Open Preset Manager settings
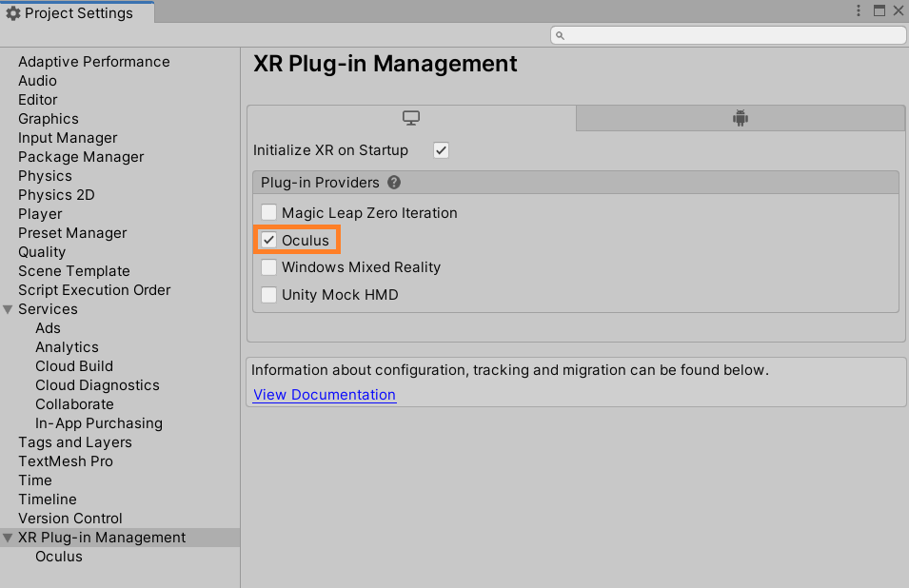Screen dimensions: 909x588 tap(72, 233)
